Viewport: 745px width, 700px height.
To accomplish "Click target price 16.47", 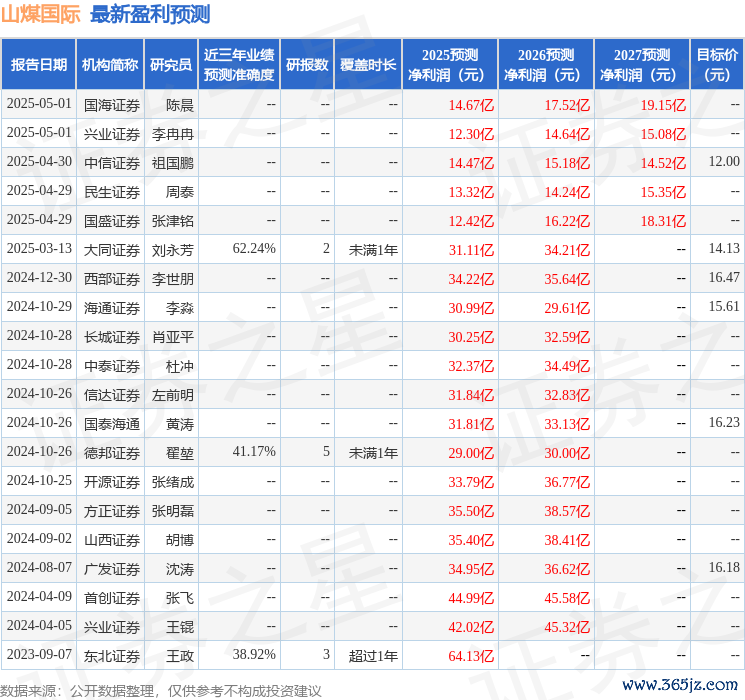I will click(724, 278).
